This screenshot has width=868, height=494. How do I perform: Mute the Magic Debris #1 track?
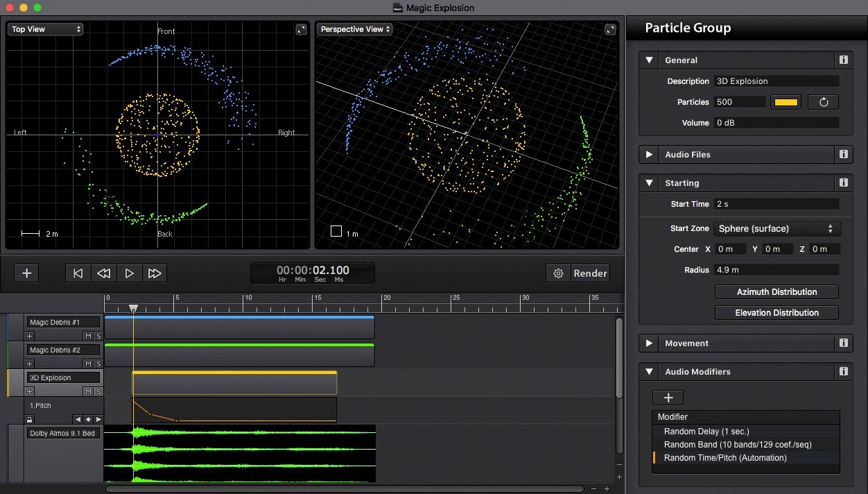pos(88,336)
